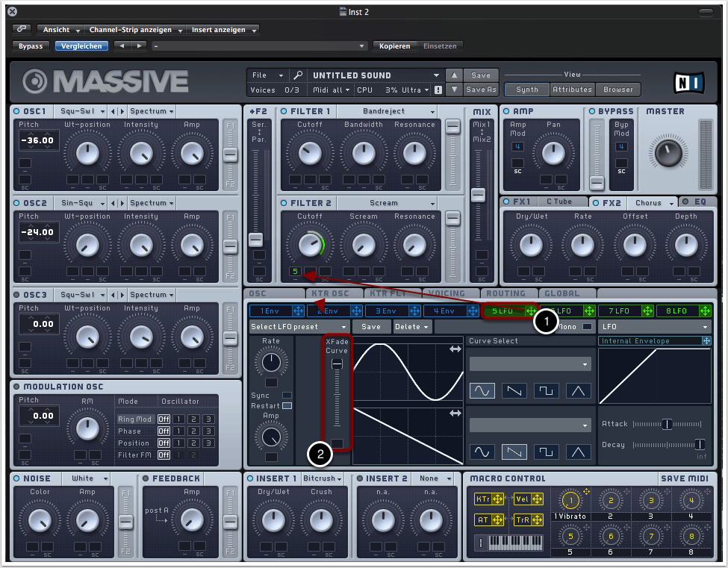The height and width of the screenshot is (568, 728).
Task: Open the 4 Env tab
Action: 444,311
